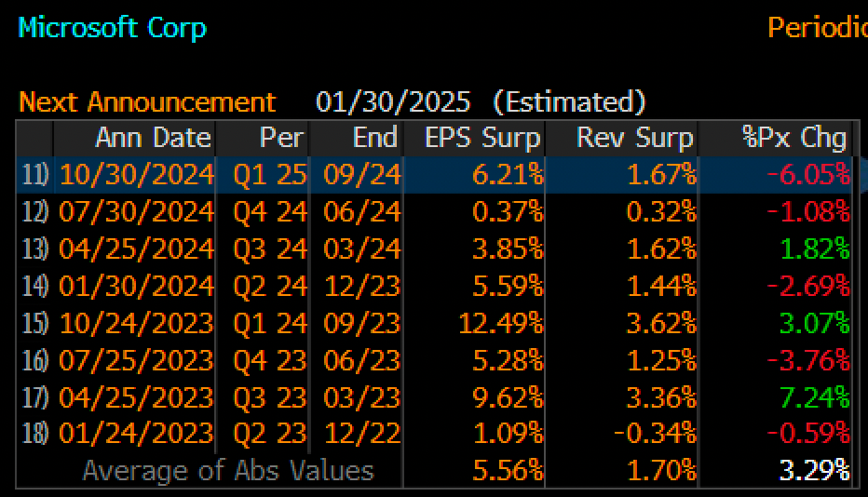
Task: Click the 12/22 period end cell
Action: pyautogui.click(x=362, y=434)
